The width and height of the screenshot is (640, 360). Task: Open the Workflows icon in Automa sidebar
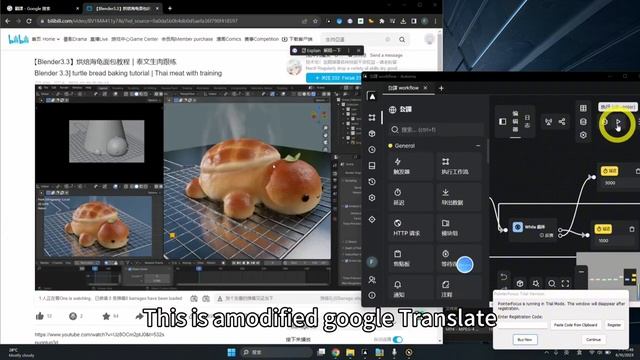372,118
